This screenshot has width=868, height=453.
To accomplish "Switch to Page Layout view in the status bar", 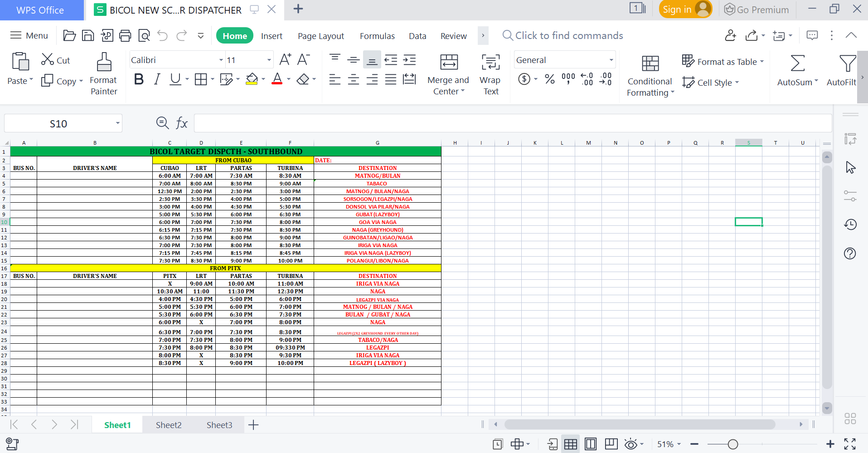I will (591, 444).
